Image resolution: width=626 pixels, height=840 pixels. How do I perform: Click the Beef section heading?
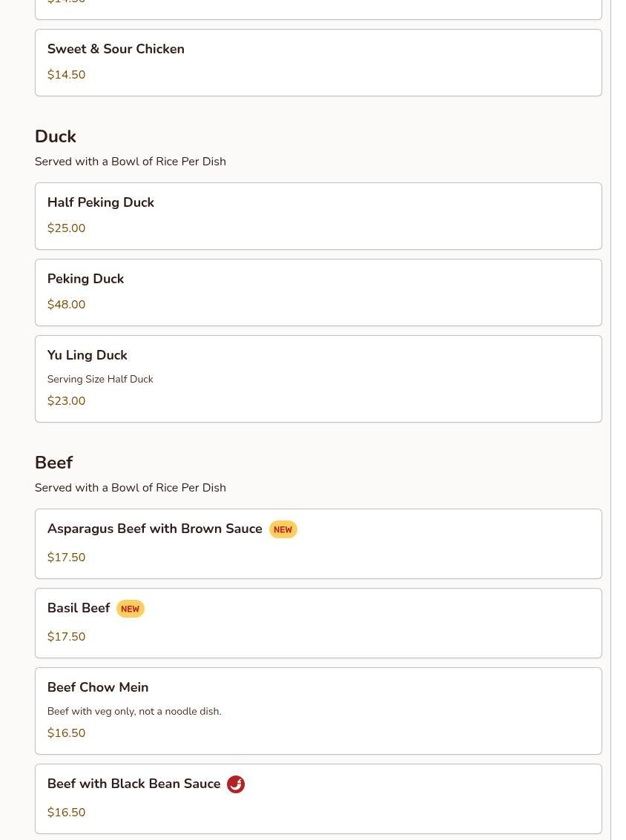[53, 463]
